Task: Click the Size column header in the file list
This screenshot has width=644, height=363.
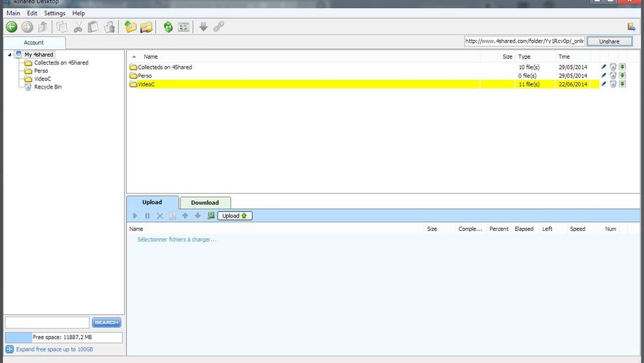Action: point(497,57)
